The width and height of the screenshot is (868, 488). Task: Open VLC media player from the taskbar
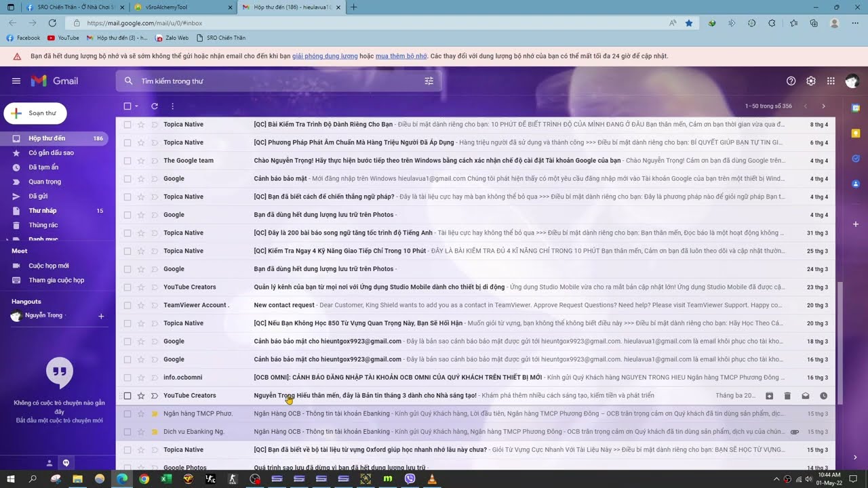coord(432,479)
